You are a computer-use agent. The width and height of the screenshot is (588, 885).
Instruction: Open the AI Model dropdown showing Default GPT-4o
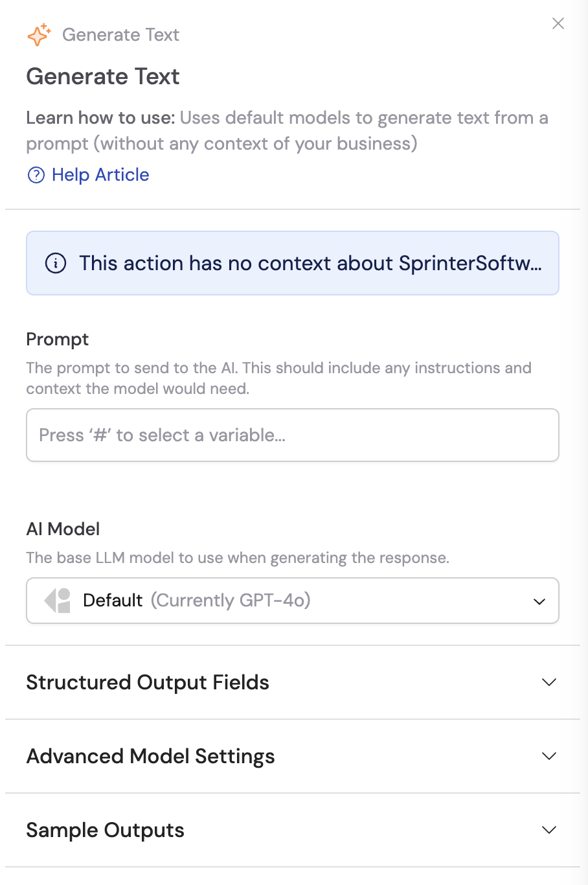(x=292, y=601)
